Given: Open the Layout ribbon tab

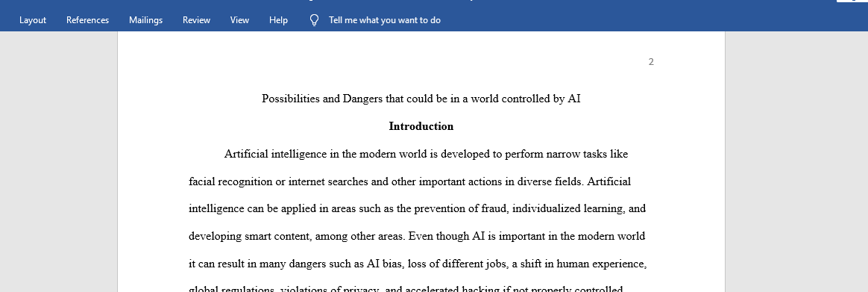Looking at the screenshot, I should tap(33, 20).
